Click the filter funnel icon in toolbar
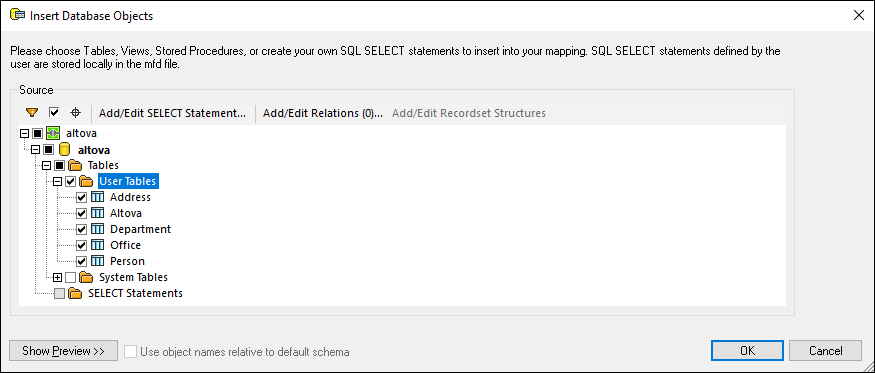Image resolution: width=875 pixels, height=373 pixels. click(32, 113)
